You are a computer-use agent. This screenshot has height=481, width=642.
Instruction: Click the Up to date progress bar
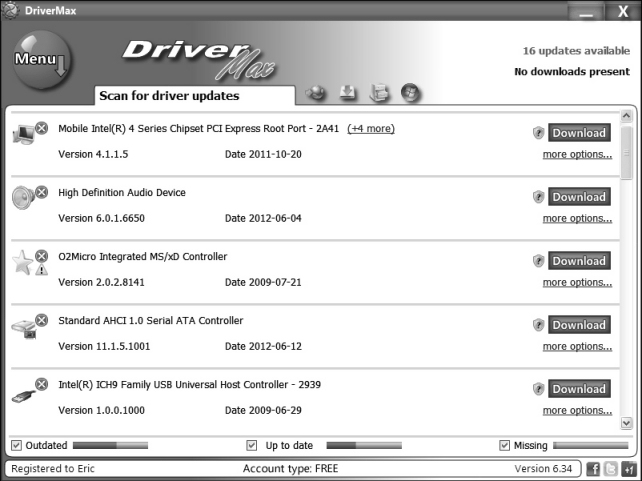coord(364,445)
